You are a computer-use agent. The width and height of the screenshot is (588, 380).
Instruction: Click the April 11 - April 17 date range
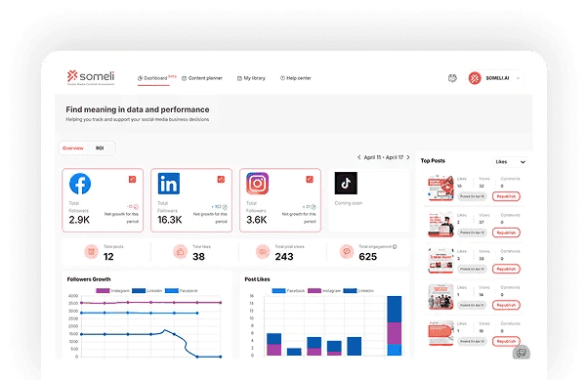pos(383,157)
